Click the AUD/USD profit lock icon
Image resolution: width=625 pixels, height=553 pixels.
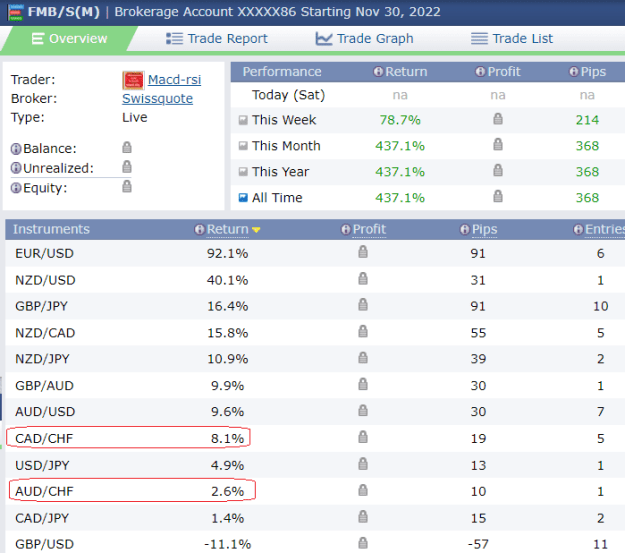pos(363,410)
